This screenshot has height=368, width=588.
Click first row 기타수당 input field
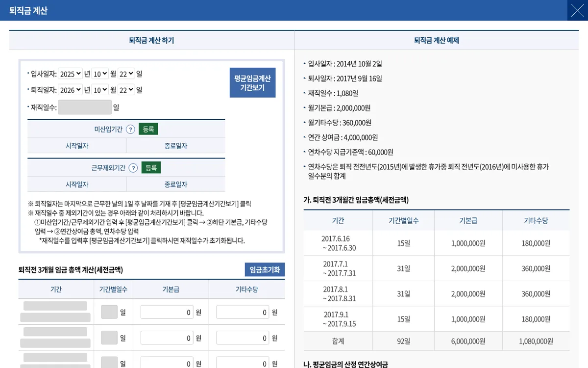tap(243, 312)
